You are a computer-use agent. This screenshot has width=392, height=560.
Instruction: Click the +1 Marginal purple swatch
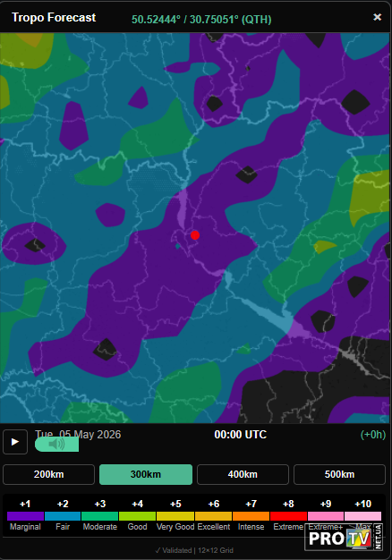pos(25,516)
